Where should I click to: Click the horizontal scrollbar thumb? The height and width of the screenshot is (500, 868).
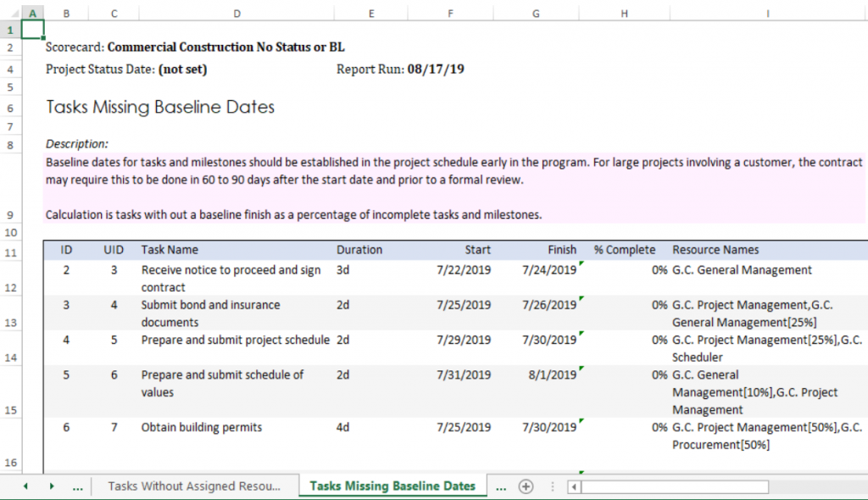pyautogui.click(x=674, y=486)
